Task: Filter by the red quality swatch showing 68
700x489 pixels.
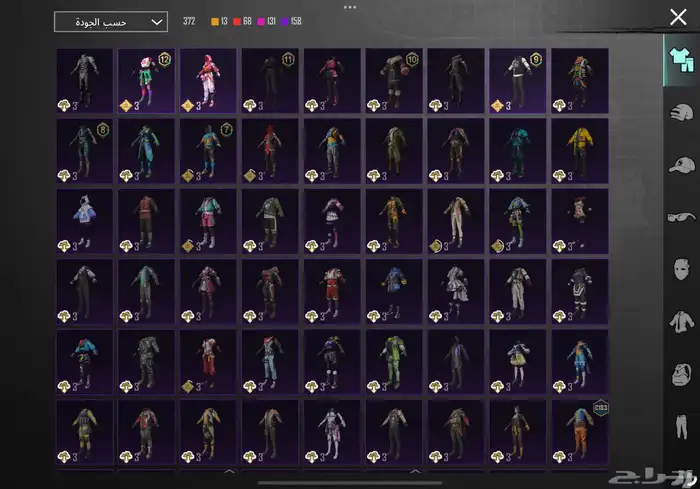Action: point(242,21)
